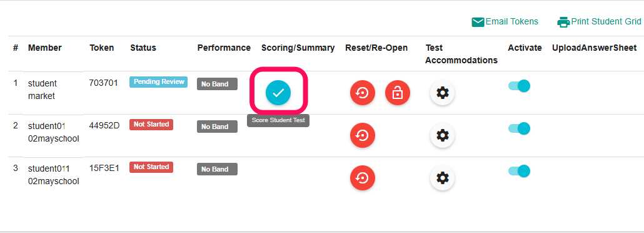Screen dimensions: 644x233
Task: Reset the test for student market
Action: pos(362,93)
